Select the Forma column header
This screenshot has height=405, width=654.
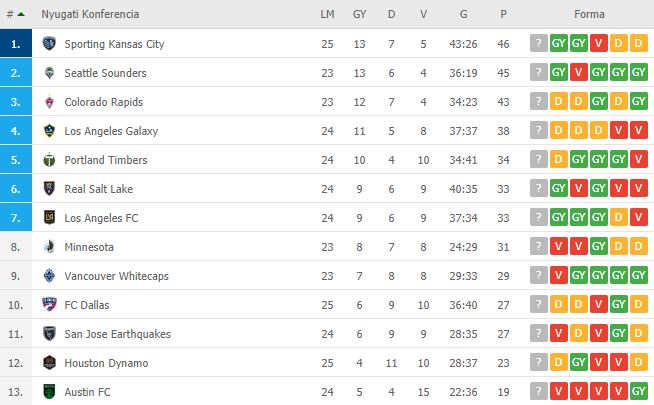coord(589,14)
